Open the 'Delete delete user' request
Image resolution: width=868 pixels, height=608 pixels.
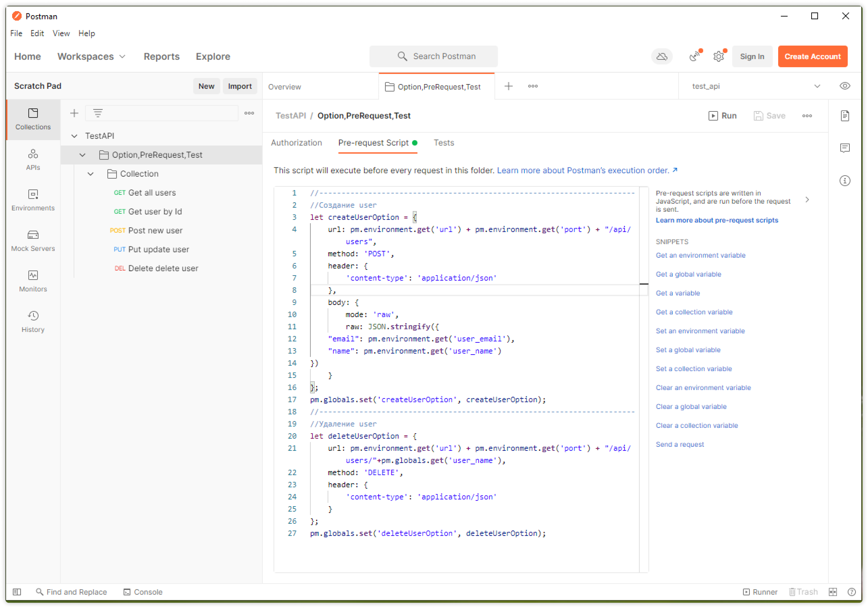tap(163, 268)
